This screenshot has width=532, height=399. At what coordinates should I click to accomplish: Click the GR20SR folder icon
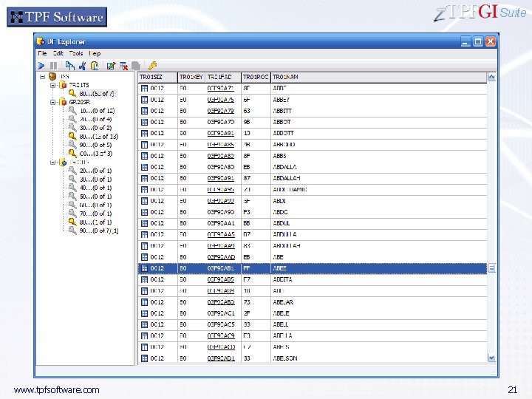pyautogui.click(x=63, y=102)
